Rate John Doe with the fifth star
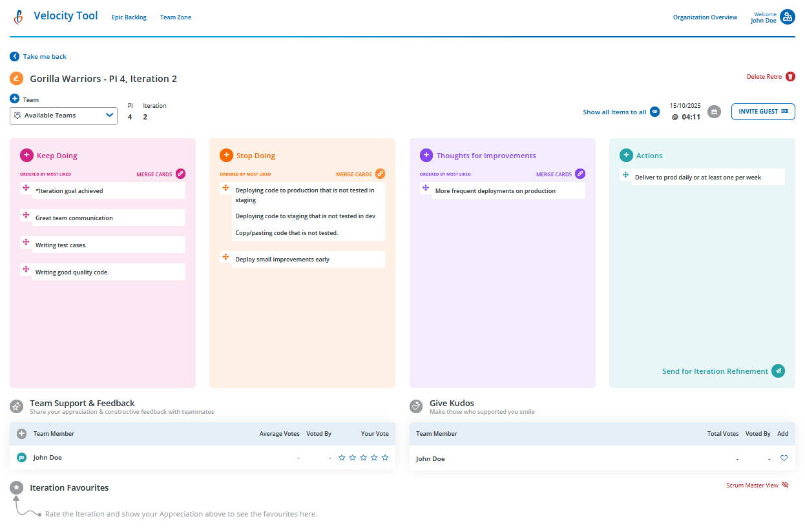This screenshot has width=805, height=532. pyautogui.click(x=385, y=458)
